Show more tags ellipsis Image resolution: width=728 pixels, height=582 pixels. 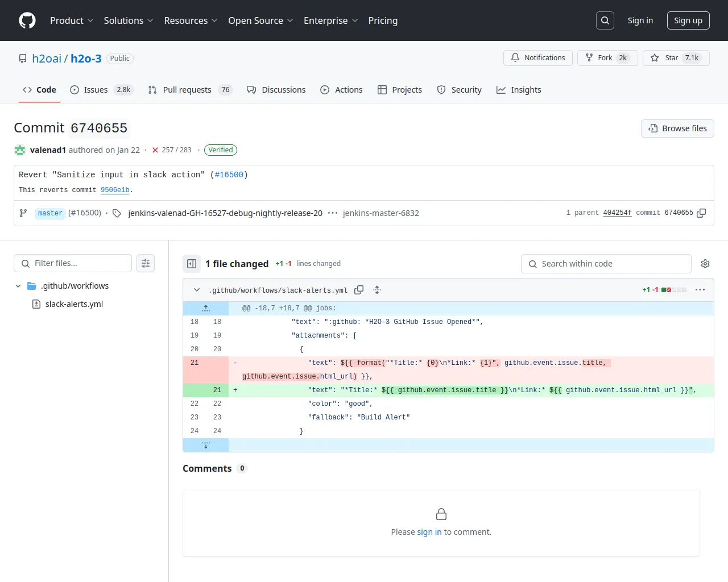(x=333, y=213)
